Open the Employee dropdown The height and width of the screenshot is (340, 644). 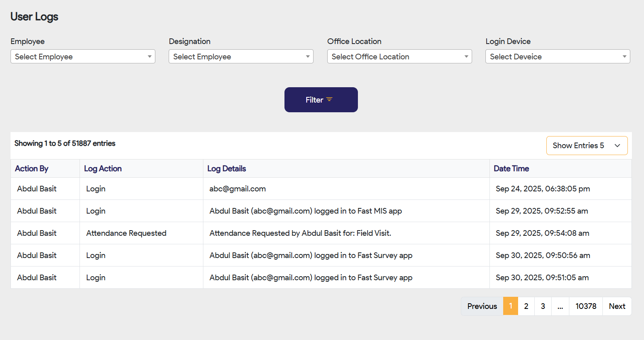[83, 57]
